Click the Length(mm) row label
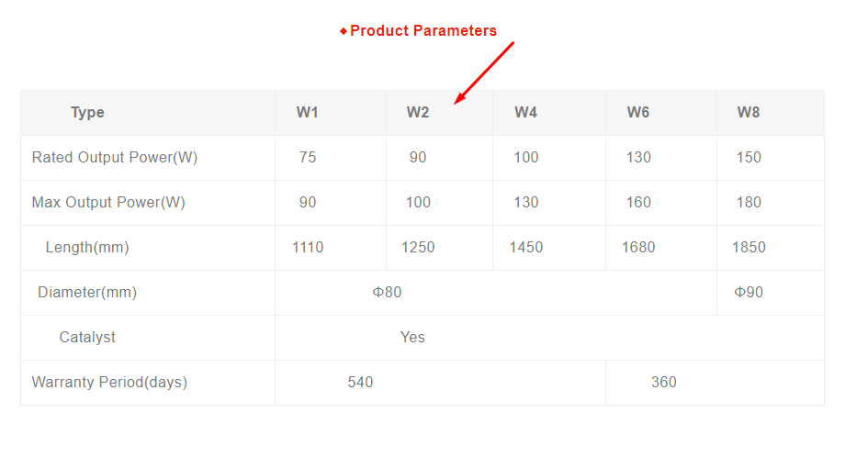868x457 pixels. tap(87, 247)
